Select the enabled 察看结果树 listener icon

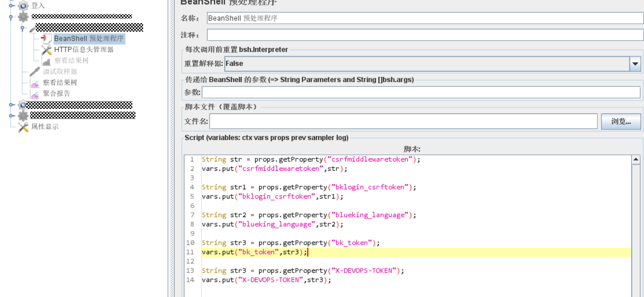(x=35, y=83)
